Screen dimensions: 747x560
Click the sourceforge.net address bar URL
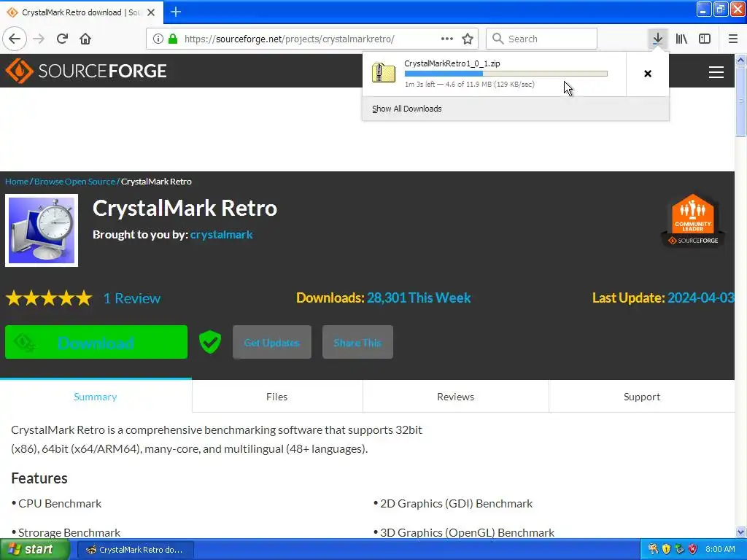[289, 39]
